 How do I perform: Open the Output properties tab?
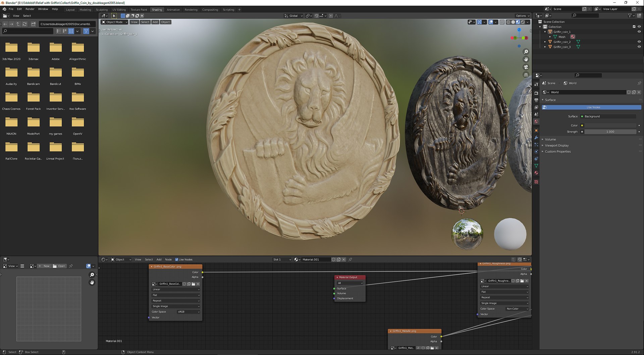(536, 100)
